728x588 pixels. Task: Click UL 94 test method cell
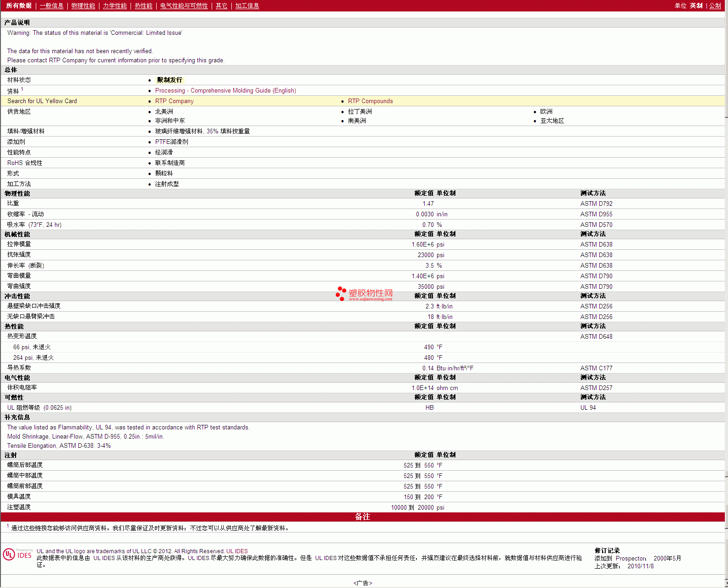pyautogui.click(x=588, y=408)
